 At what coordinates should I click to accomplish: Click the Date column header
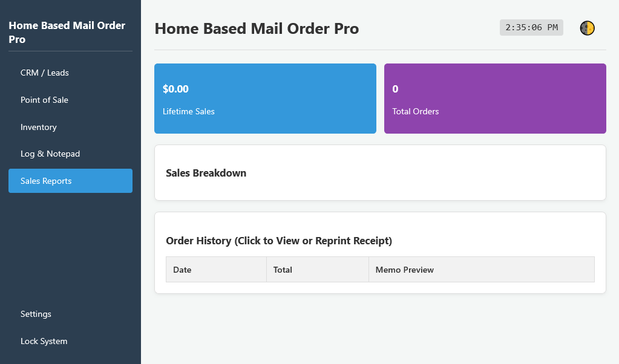[x=182, y=270]
